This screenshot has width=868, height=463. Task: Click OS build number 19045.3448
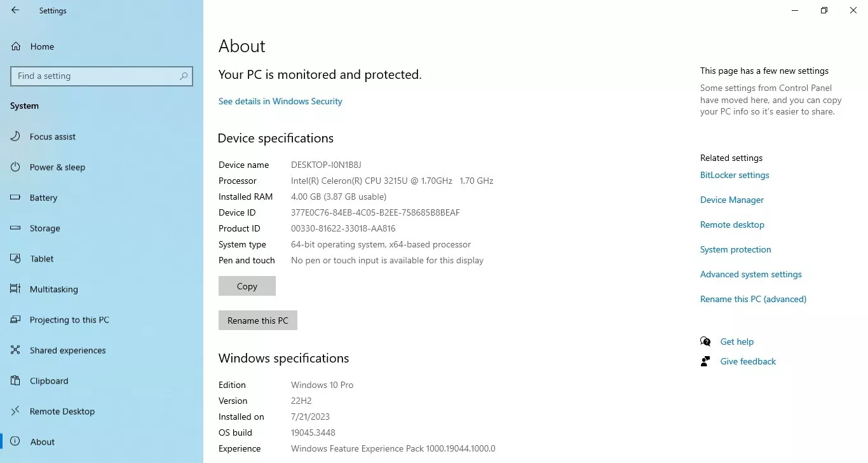(313, 432)
